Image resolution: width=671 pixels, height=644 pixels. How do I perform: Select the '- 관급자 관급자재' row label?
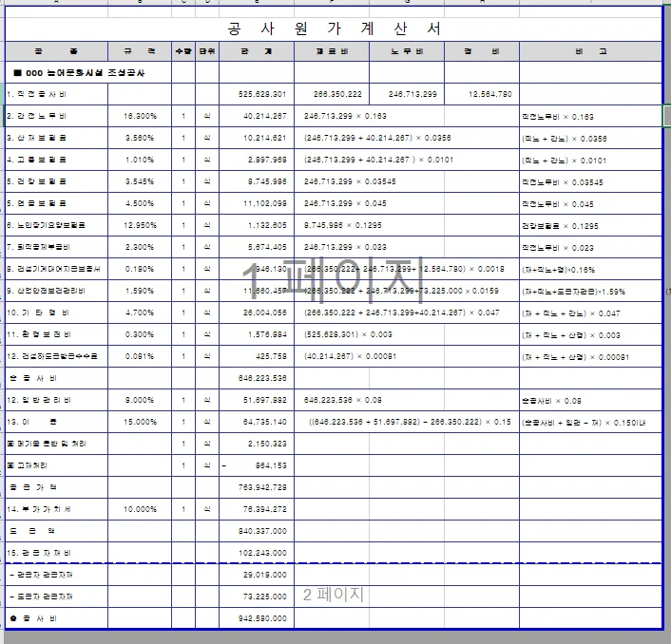pos(56,575)
